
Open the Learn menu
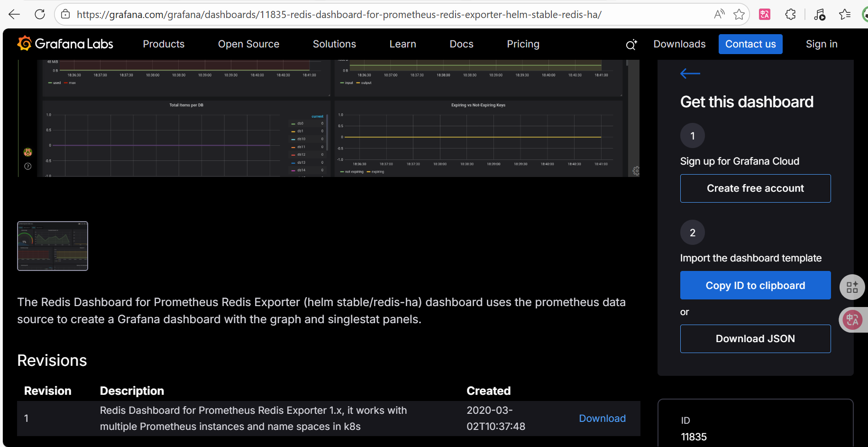coord(402,44)
